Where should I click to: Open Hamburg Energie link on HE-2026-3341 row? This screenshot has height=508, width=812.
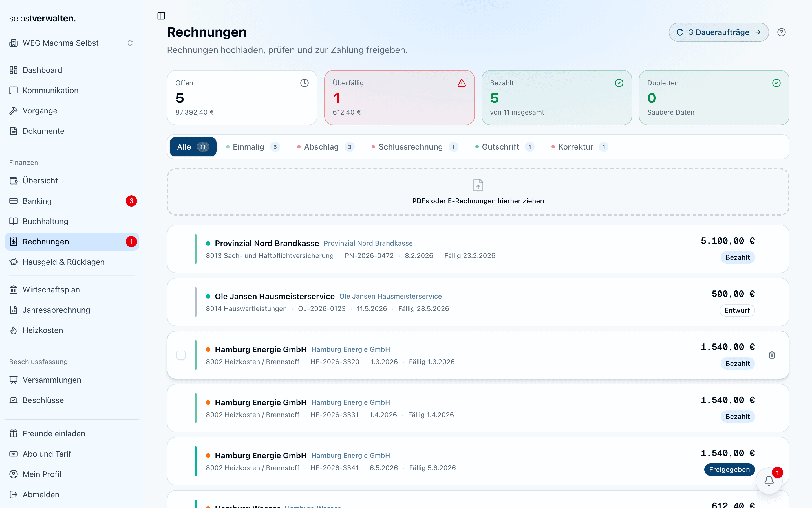point(351,456)
